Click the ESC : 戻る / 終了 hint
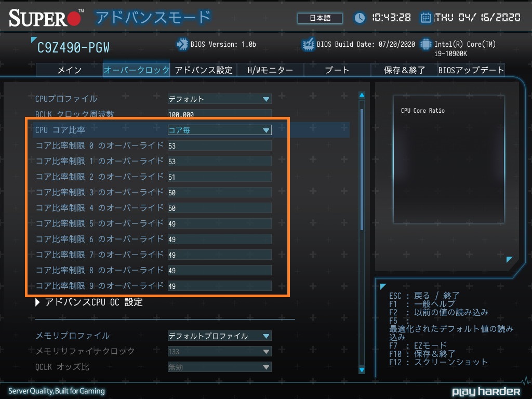The height and width of the screenshot is (399, 532). coord(424,296)
